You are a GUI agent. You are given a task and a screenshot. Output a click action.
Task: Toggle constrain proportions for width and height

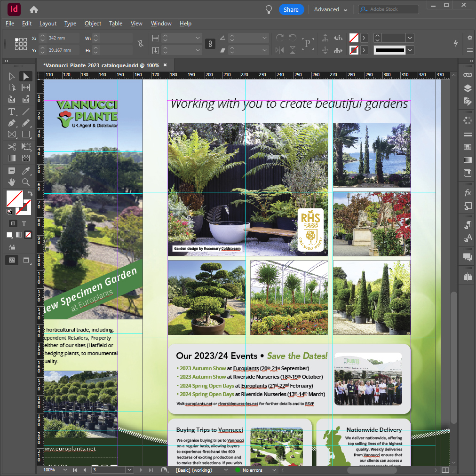click(140, 43)
